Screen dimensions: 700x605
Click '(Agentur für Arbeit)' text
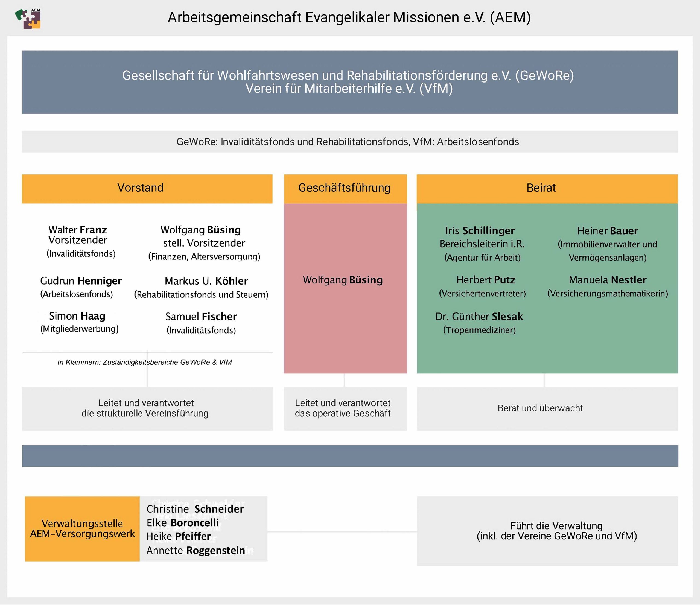(x=482, y=258)
